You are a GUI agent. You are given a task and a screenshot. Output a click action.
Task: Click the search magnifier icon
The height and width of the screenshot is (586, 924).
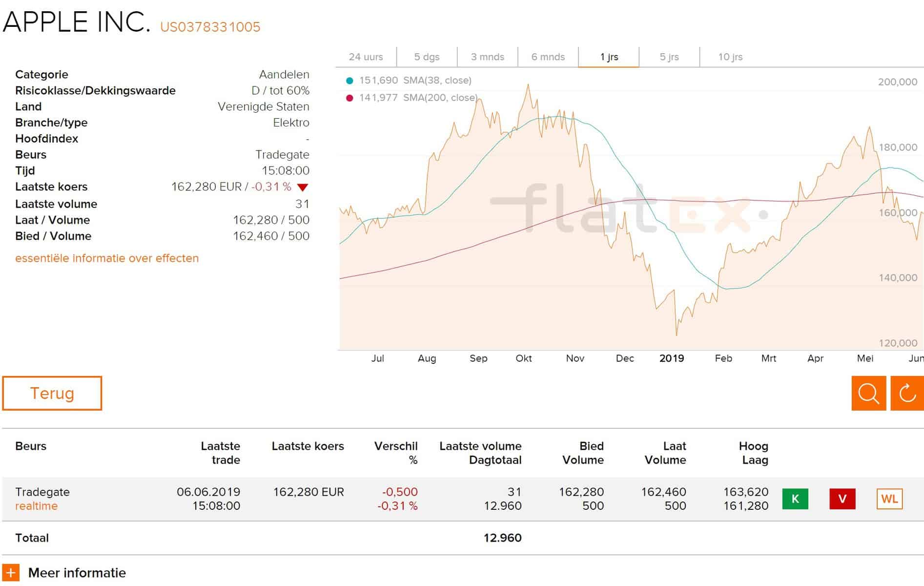pyautogui.click(x=868, y=393)
